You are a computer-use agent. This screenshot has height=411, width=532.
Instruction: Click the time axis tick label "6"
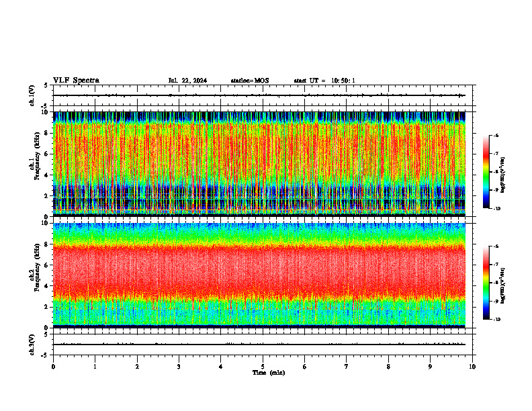[x=305, y=367]
